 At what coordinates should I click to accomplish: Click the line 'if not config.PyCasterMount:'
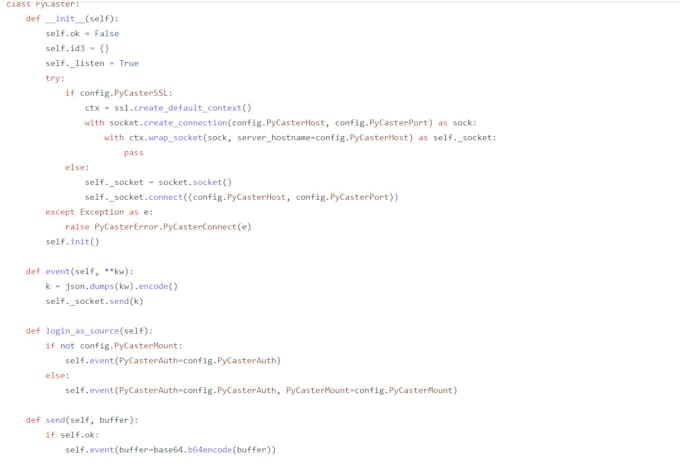[114, 346]
